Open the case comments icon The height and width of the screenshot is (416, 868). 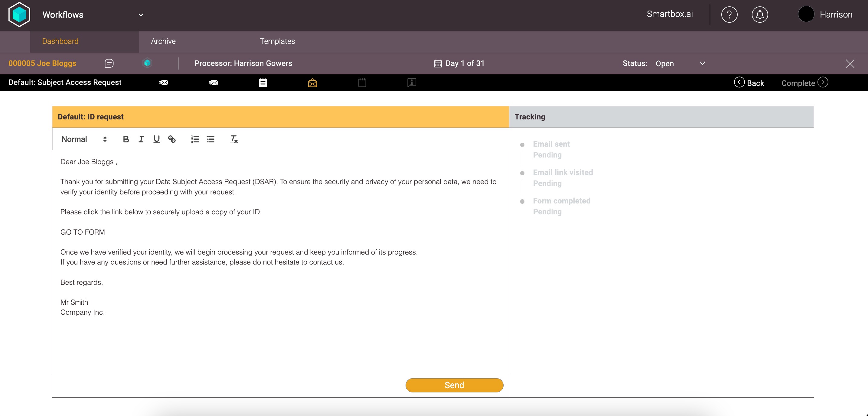click(109, 63)
